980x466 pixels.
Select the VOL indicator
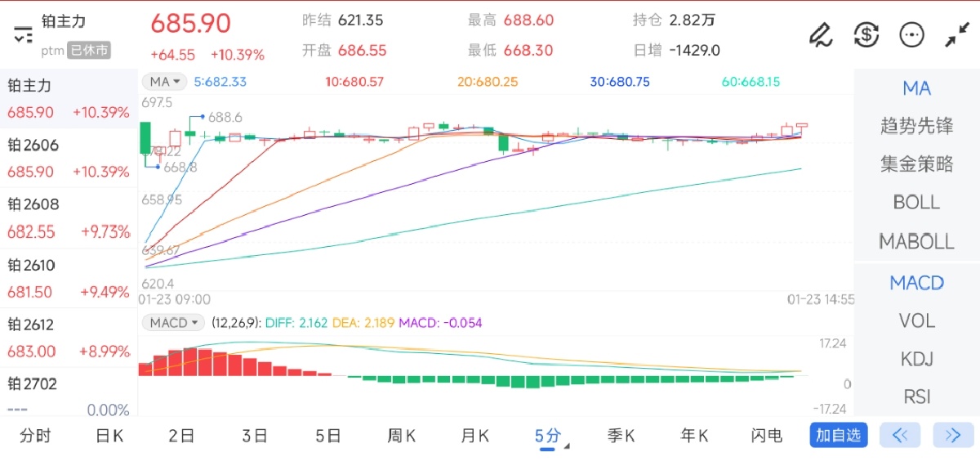[916, 320]
